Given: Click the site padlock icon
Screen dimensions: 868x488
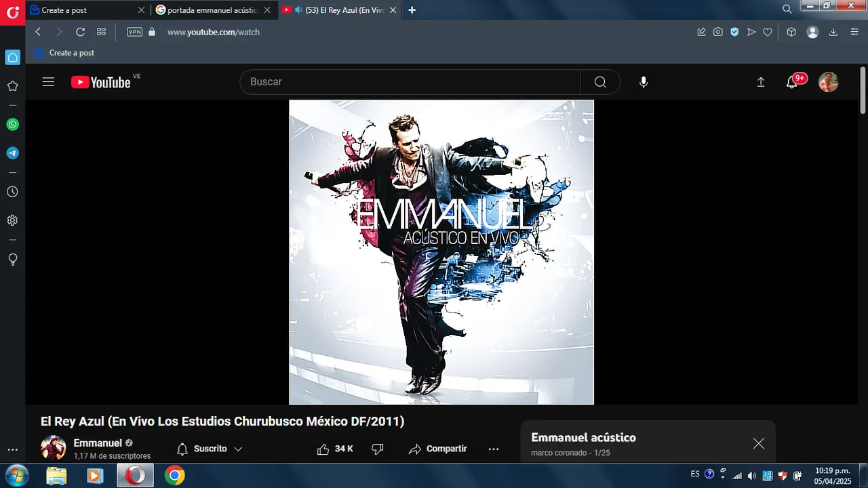Looking at the screenshot, I should click(x=151, y=32).
